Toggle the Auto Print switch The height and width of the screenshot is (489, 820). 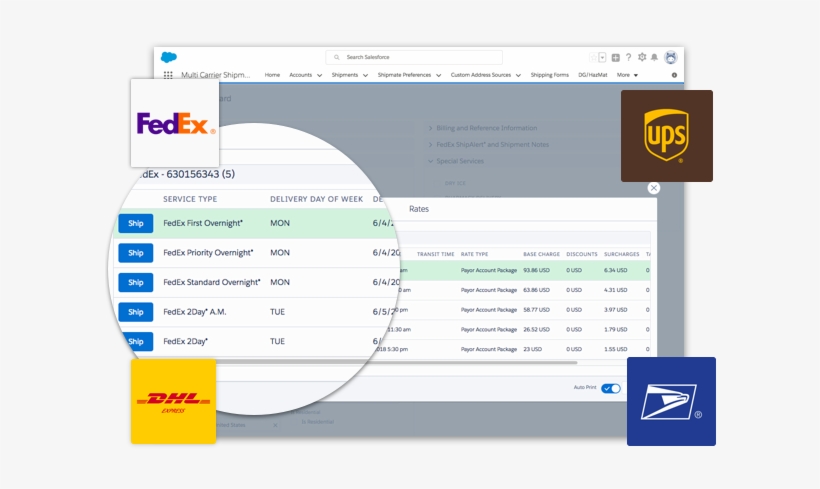coord(610,388)
